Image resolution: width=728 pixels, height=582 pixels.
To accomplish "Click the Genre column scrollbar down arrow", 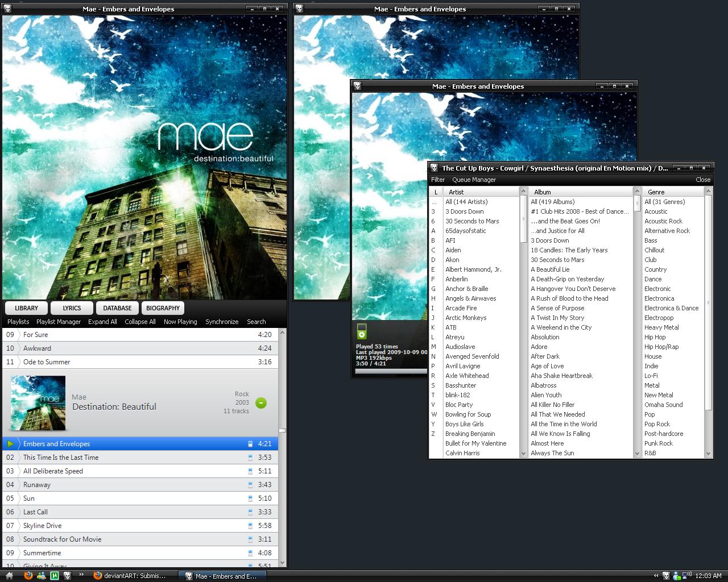I will [x=708, y=454].
